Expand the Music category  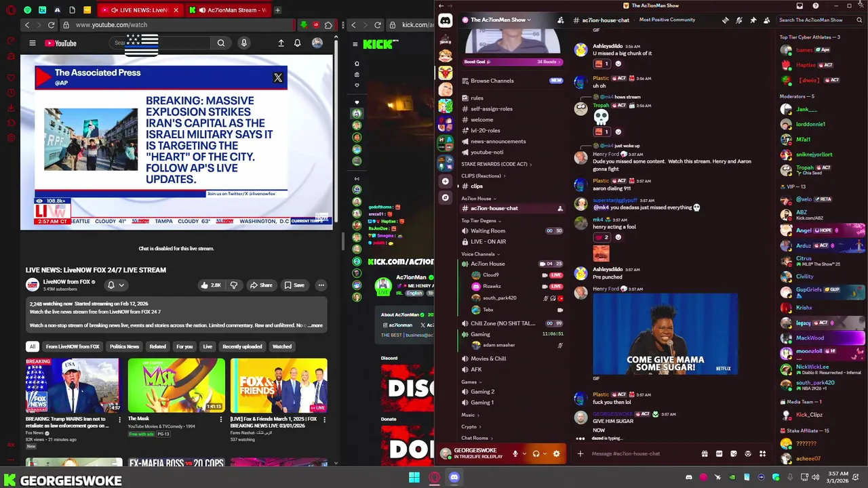click(470, 415)
